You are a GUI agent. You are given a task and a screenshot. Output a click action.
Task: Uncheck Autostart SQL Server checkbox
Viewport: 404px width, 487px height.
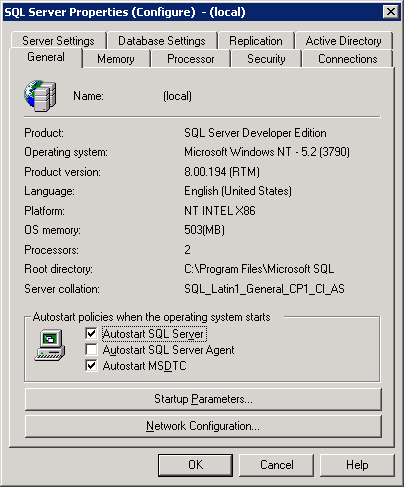[x=91, y=333]
